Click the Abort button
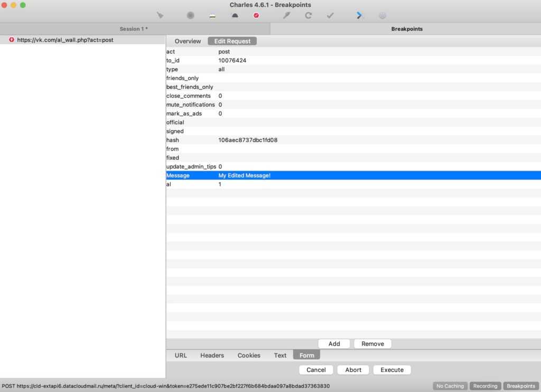This screenshot has width=541, height=392. pyautogui.click(x=353, y=370)
